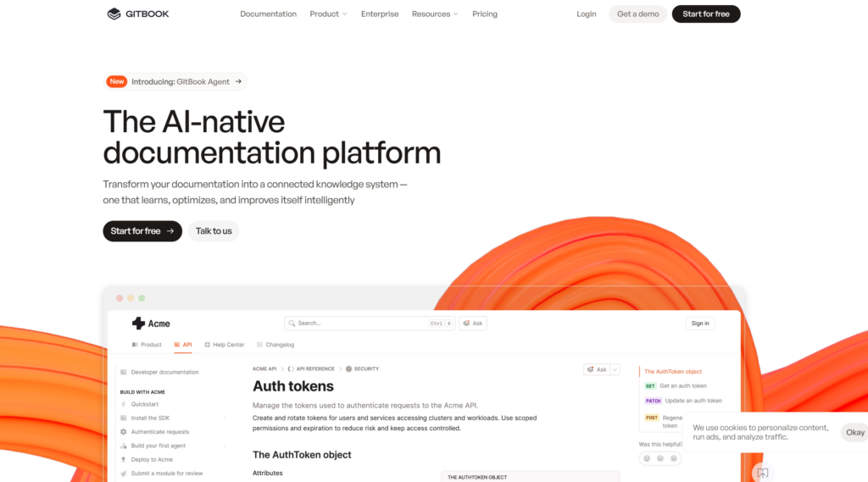This screenshot has height=482, width=868.
Task: Open Enterprise in the top navigation
Action: tap(380, 14)
